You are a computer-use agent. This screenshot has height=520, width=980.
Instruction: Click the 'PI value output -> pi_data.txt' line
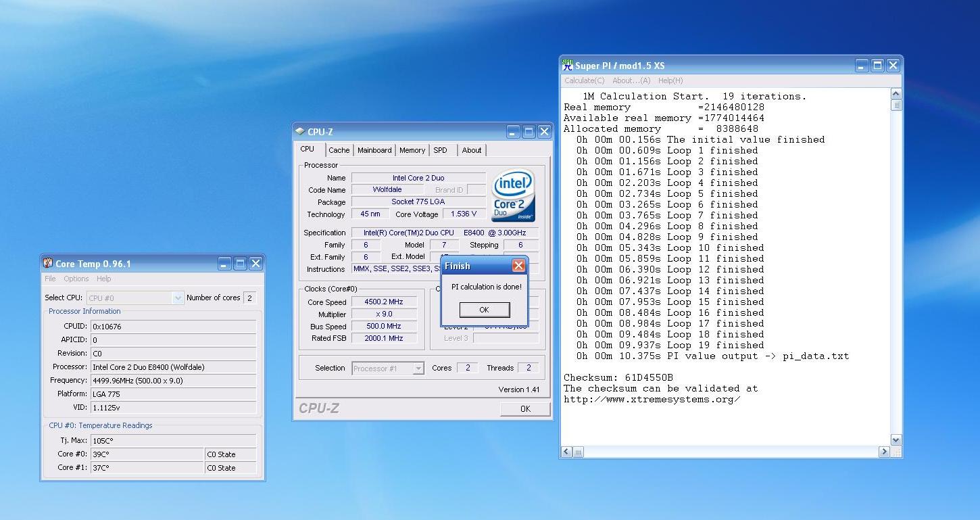click(713, 356)
